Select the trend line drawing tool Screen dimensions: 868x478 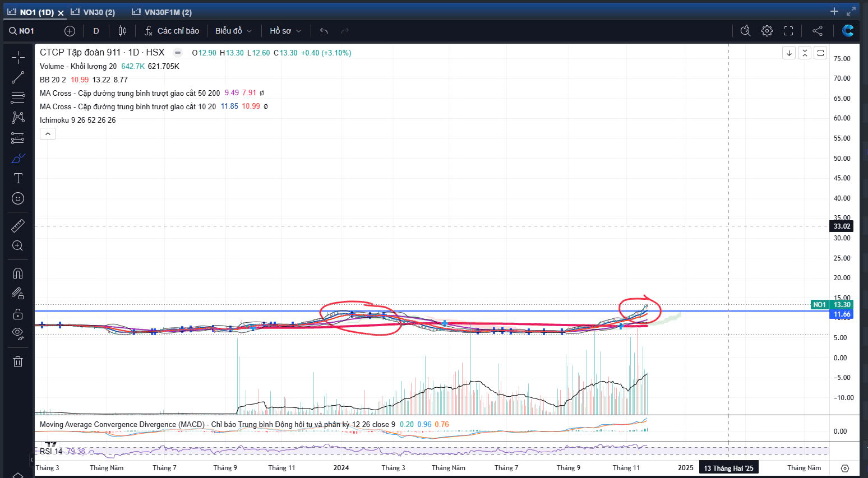pyautogui.click(x=18, y=77)
